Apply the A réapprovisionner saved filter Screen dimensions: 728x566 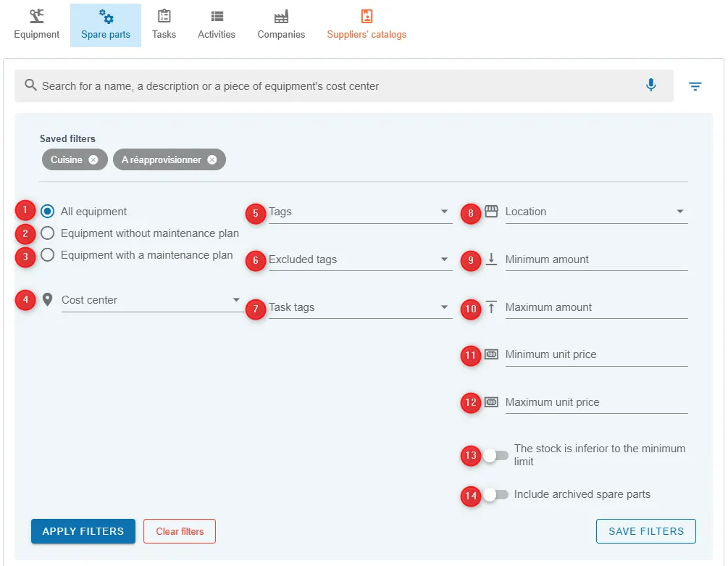pyautogui.click(x=161, y=159)
